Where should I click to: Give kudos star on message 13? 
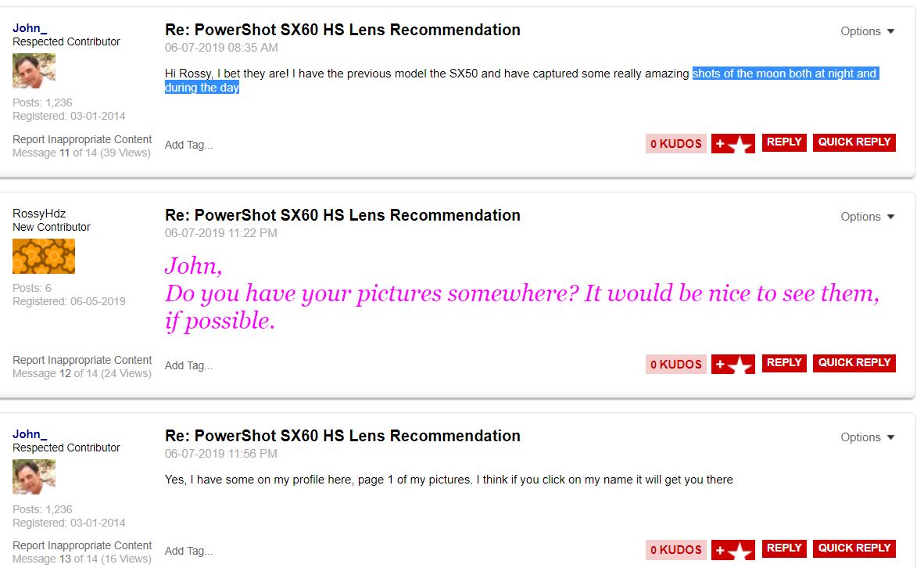tap(732, 550)
